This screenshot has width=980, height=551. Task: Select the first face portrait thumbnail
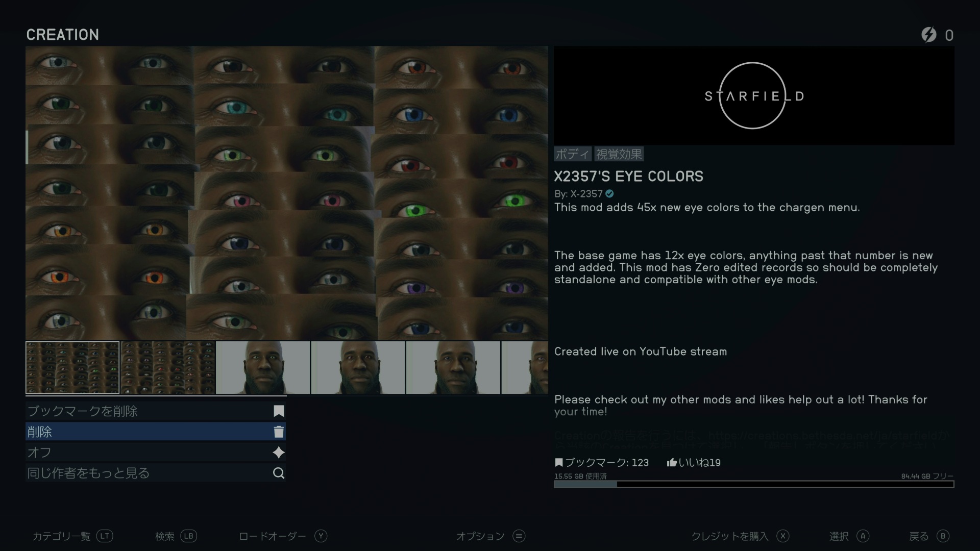(263, 368)
